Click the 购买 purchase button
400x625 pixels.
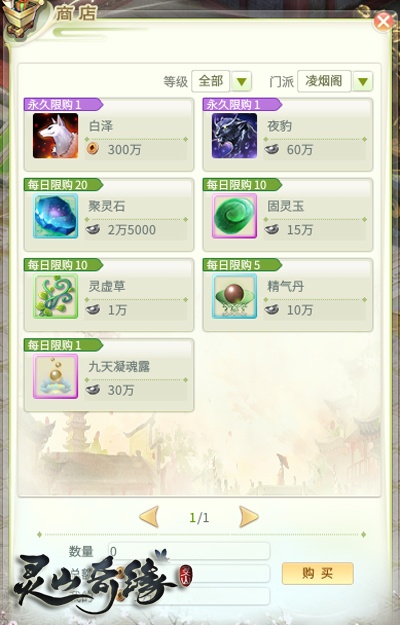[x=318, y=573]
